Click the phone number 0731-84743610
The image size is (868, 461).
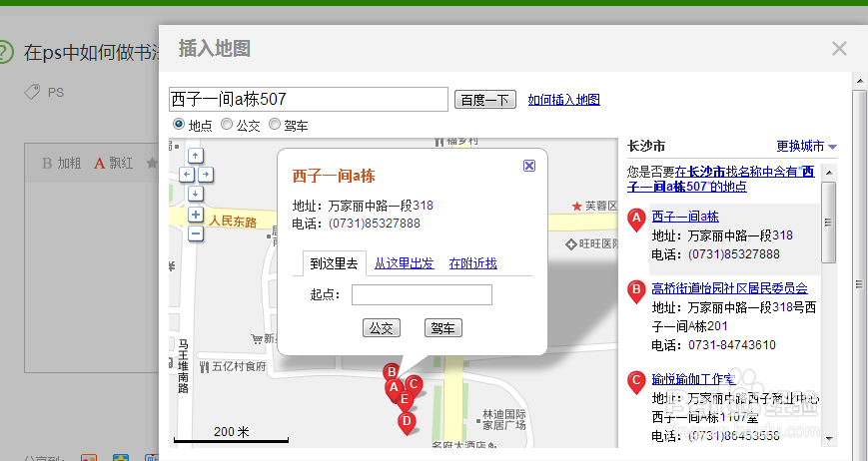[732, 345]
